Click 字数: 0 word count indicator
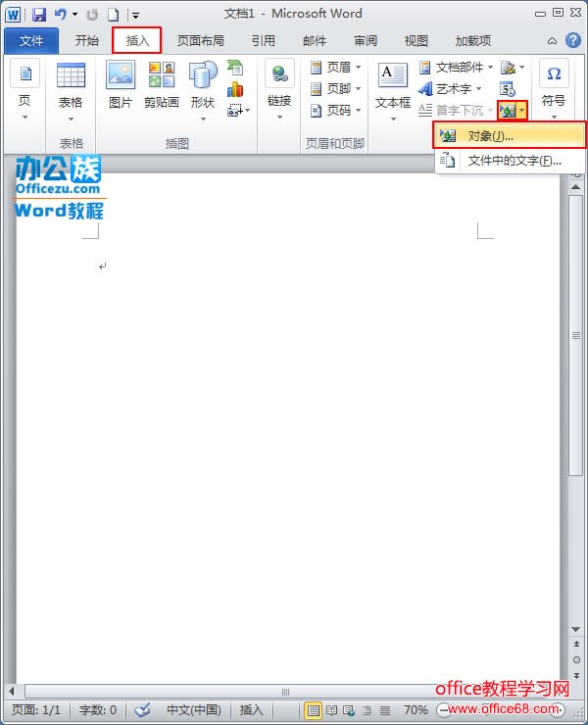This screenshot has height=725, width=588. pyautogui.click(x=98, y=709)
